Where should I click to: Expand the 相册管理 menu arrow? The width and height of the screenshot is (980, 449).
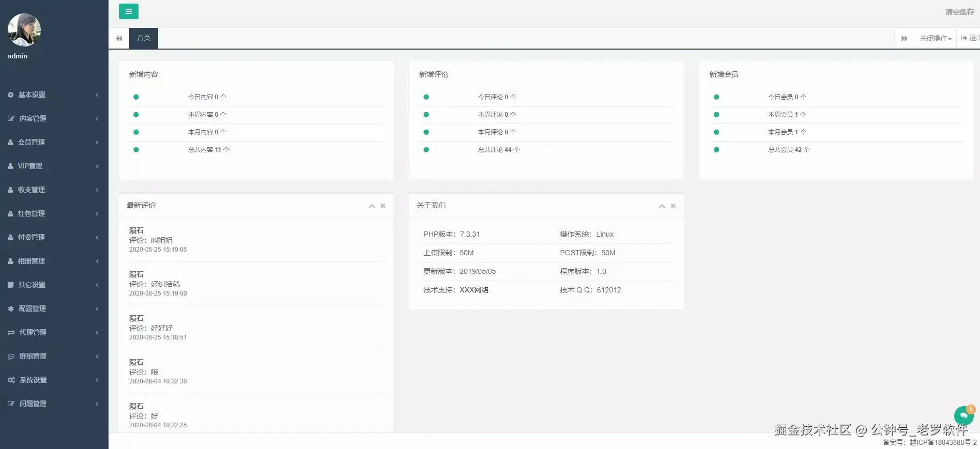pos(97,261)
